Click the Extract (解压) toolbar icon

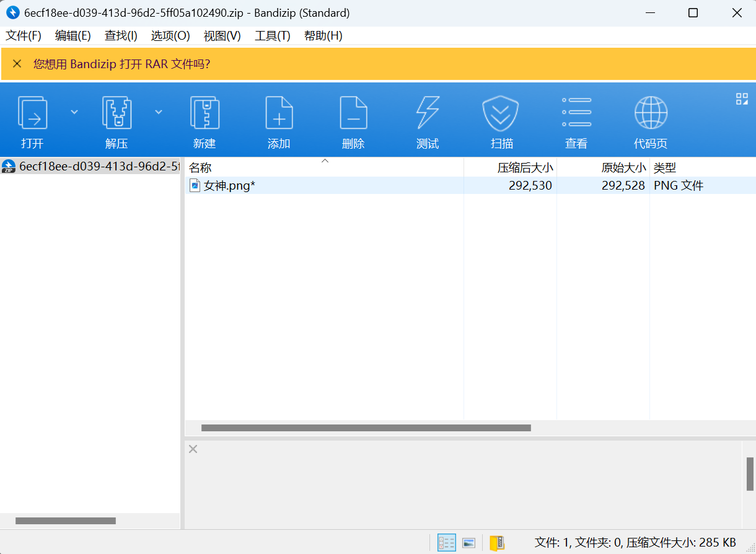(x=116, y=112)
